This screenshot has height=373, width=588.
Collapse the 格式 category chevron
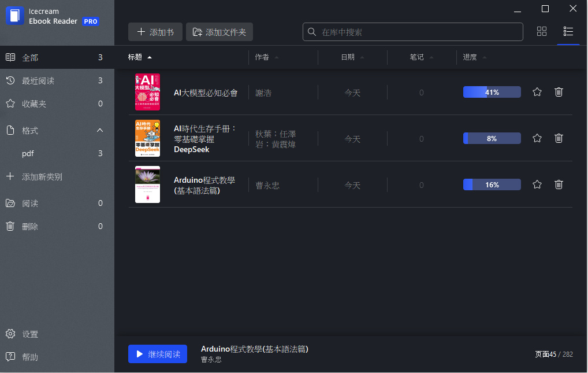point(100,130)
